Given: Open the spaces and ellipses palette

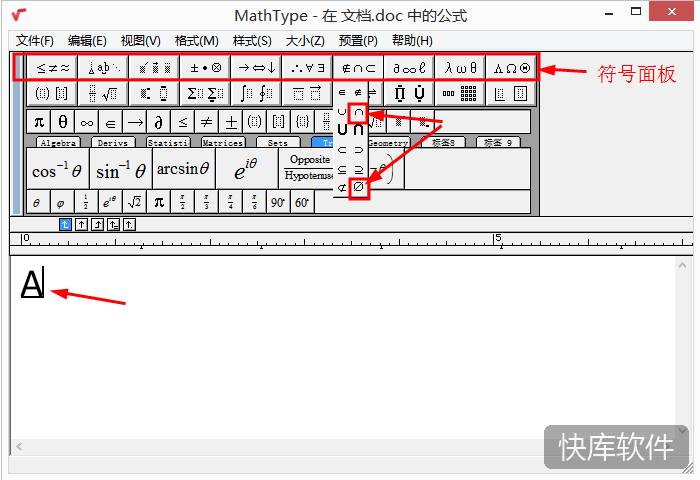Looking at the screenshot, I should click(103, 68).
